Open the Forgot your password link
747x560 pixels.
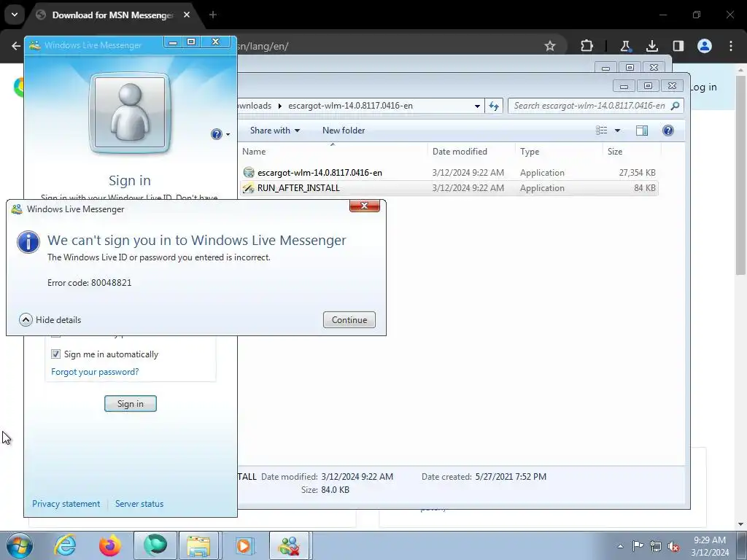click(95, 372)
